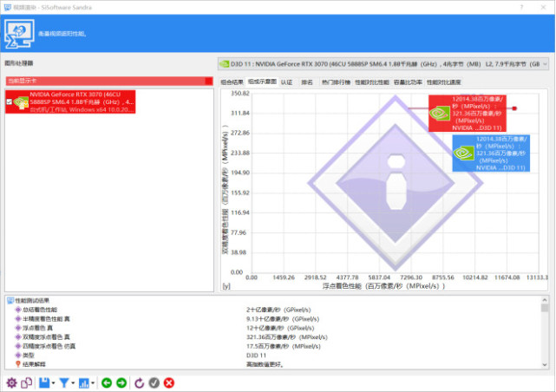Image resolution: width=556 pixels, height=392 pixels.
Task: Open the save icon's dropdown arrow
Action: (x=53, y=382)
